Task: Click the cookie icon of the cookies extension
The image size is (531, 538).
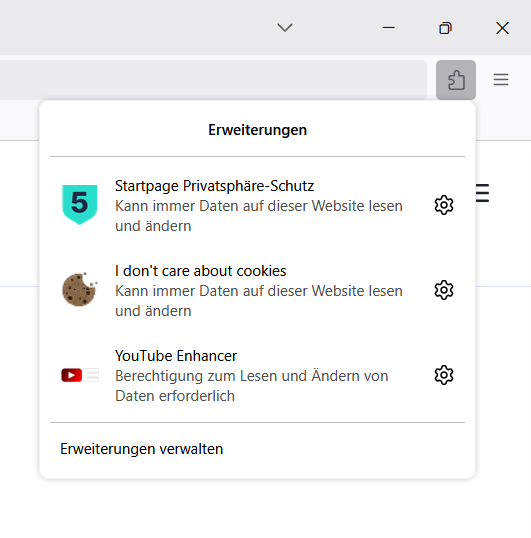Action: (80, 289)
